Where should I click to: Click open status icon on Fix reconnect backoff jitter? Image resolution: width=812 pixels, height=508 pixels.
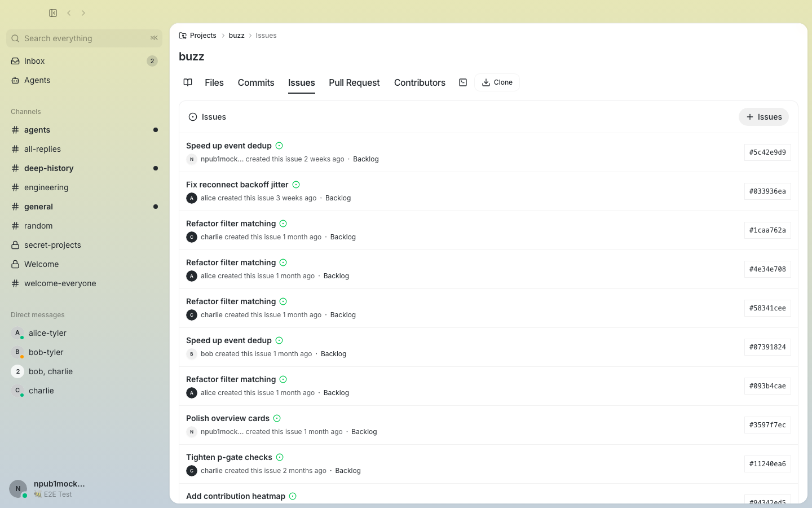point(296,185)
